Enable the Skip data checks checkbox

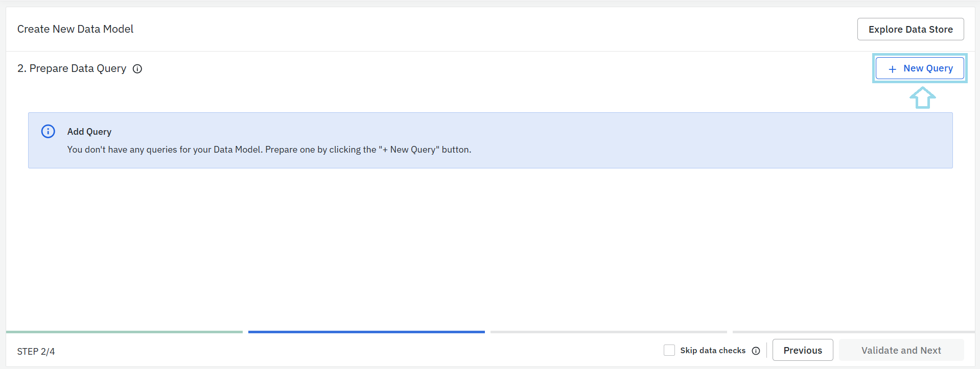tap(669, 350)
